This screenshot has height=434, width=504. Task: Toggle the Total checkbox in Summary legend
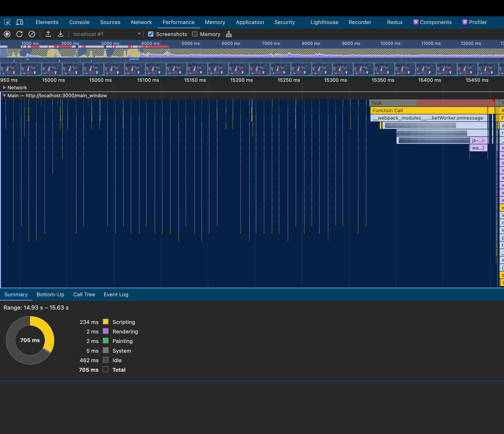pos(105,369)
